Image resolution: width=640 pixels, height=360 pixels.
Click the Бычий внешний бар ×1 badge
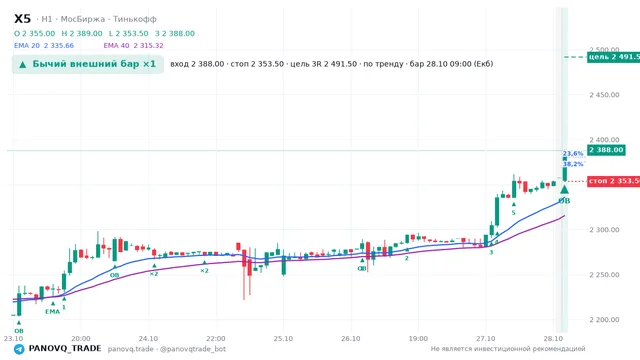pos(88,64)
